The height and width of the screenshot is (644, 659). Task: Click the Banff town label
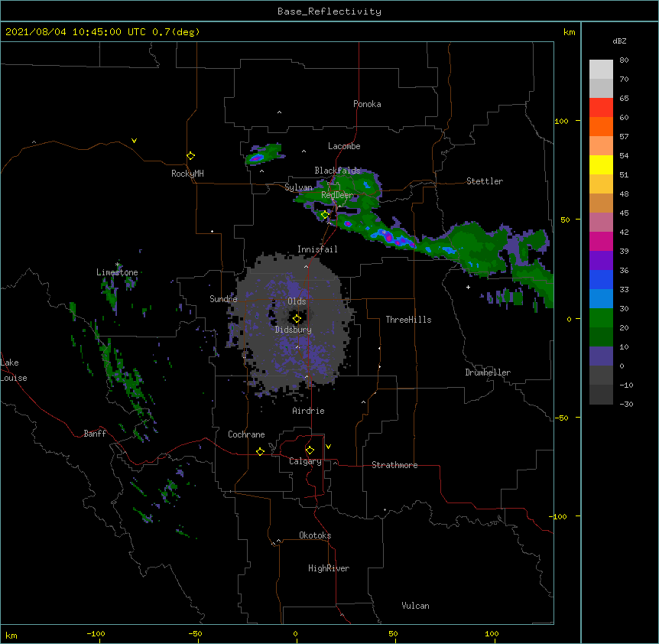(95, 434)
